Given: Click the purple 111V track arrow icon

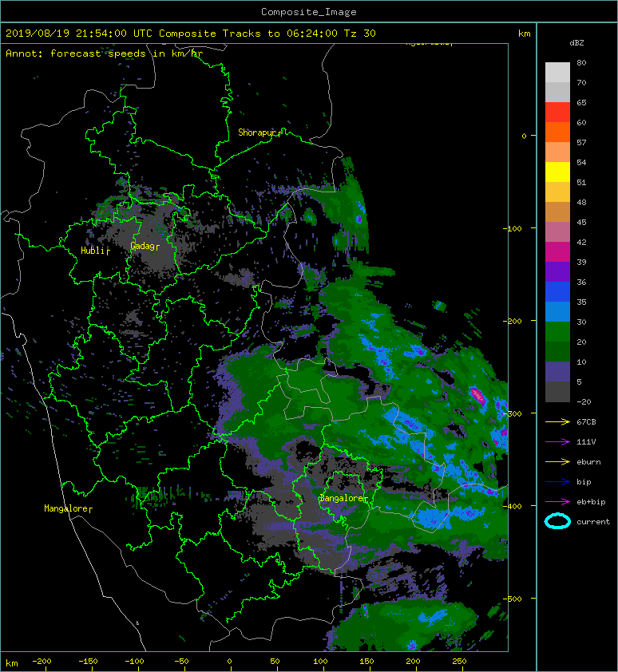Looking at the screenshot, I should click(x=557, y=442).
